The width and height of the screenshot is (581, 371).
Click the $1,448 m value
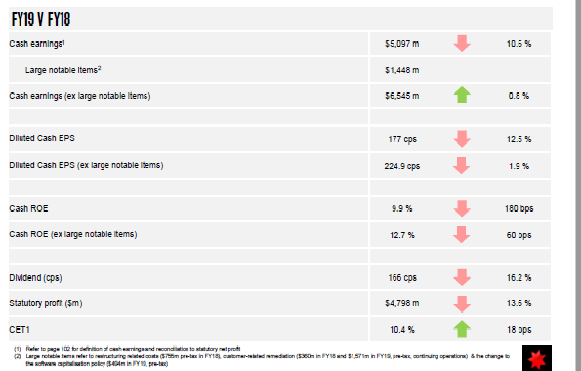point(402,70)
